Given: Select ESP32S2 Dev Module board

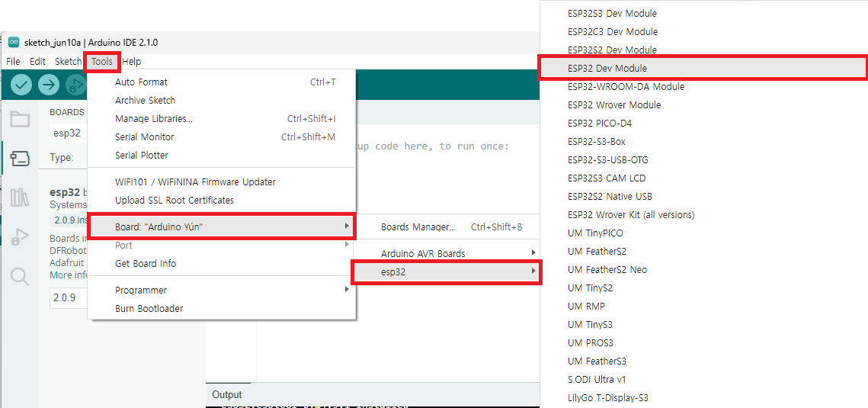Looking at the screenshot, I should 703,50.
